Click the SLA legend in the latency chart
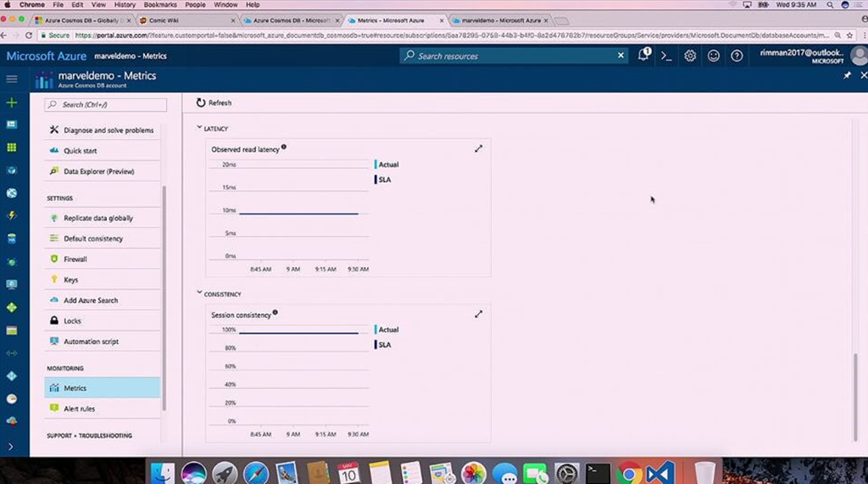This screenshot has height=484, width=868. coord(383,180)
